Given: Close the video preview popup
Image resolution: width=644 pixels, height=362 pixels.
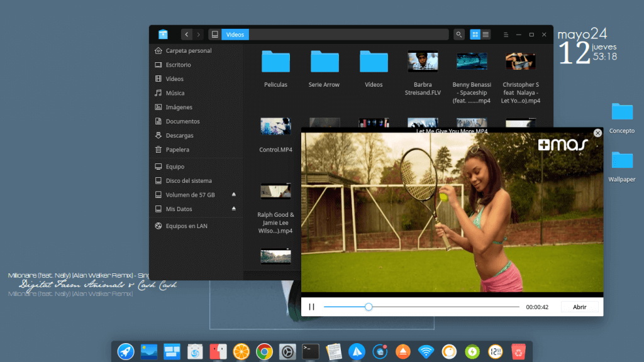Looking at the screenshot, I should click(597, 133).
